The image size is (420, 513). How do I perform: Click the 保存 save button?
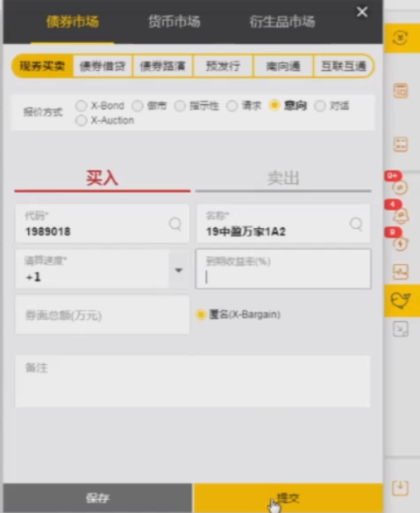[x=97, y=497]
